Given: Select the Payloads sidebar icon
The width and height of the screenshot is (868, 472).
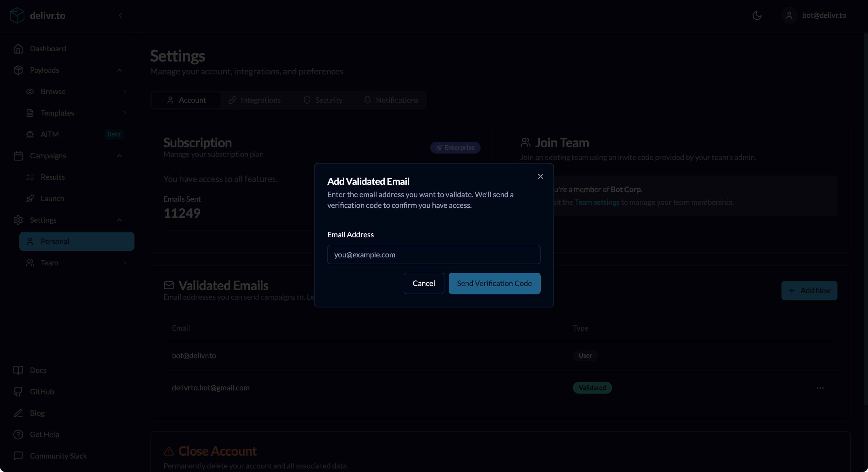Looking at the screenshot, I should point(19,70).
